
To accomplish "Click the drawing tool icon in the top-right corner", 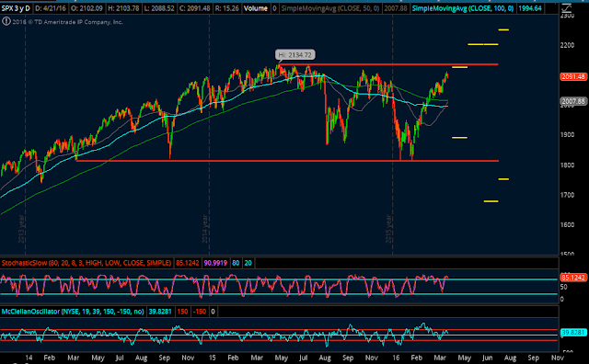I will click(x=567, y=7).
